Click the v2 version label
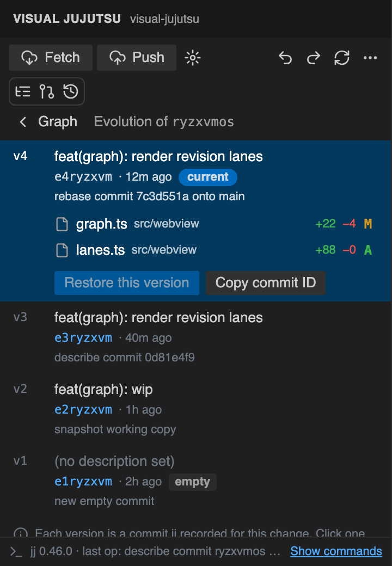 [20, 389]
